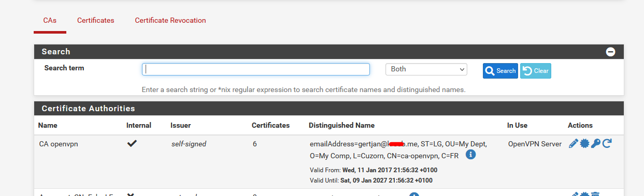Export CA openvpn certificate via starburst icon

click(x=584, y=144)
